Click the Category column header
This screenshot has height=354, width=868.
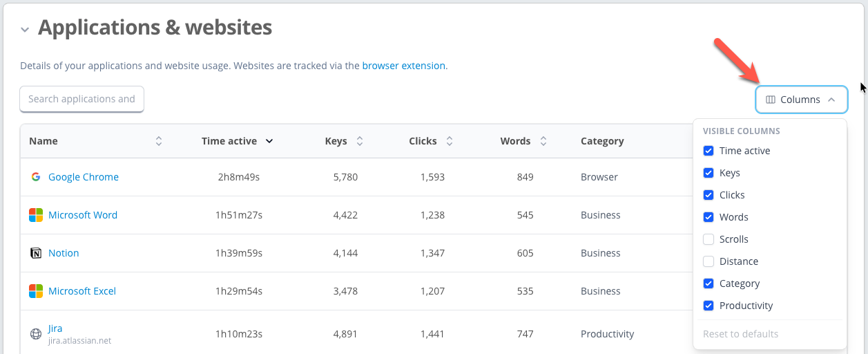pyautogui.click(x=602, y=141)
